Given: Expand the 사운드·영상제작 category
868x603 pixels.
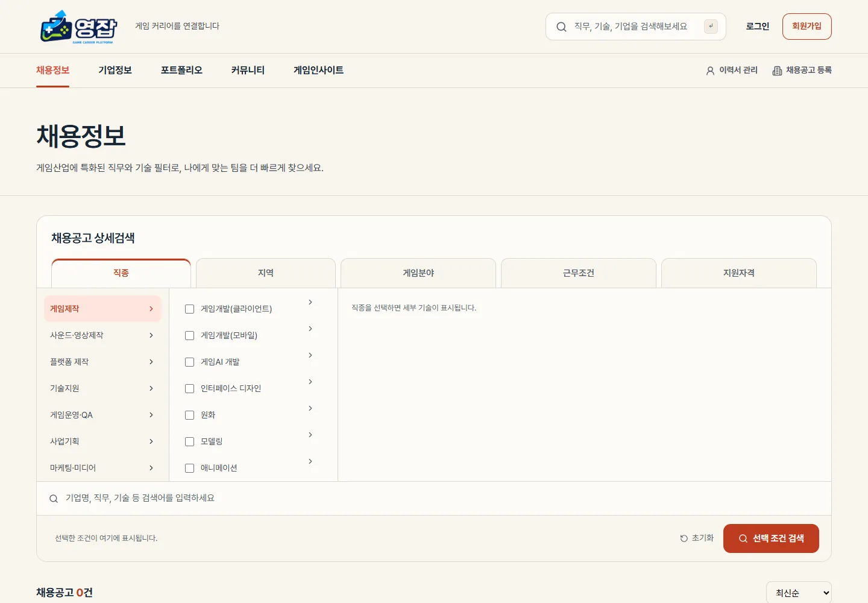Looking at the screenshot, I should pyautogui.click(x=102, y=335).
